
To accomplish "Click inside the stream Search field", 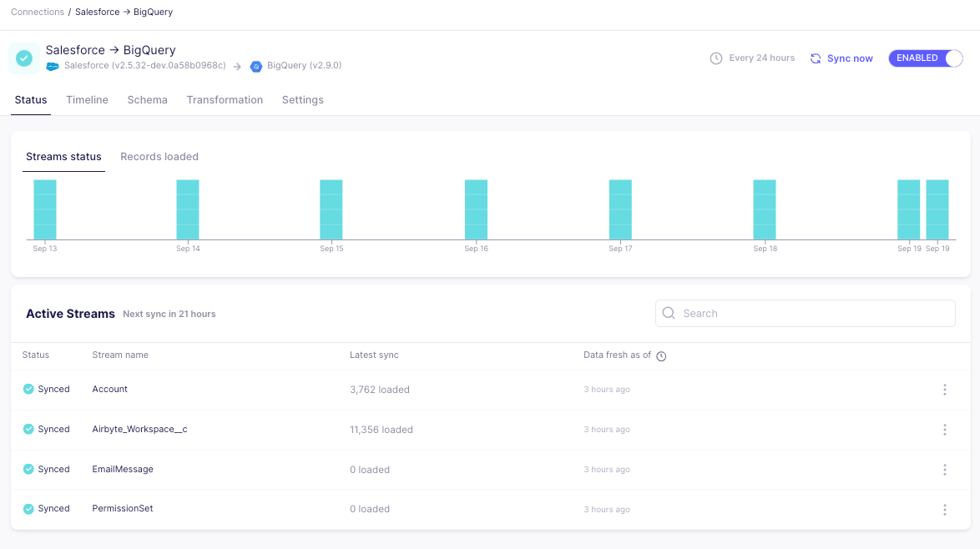I will point(793,313).
